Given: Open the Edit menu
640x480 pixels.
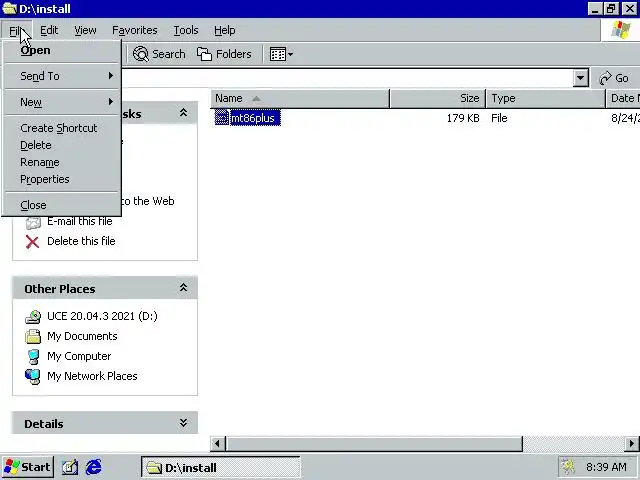Looking at the screenshot, I should [x=49, y=30].
